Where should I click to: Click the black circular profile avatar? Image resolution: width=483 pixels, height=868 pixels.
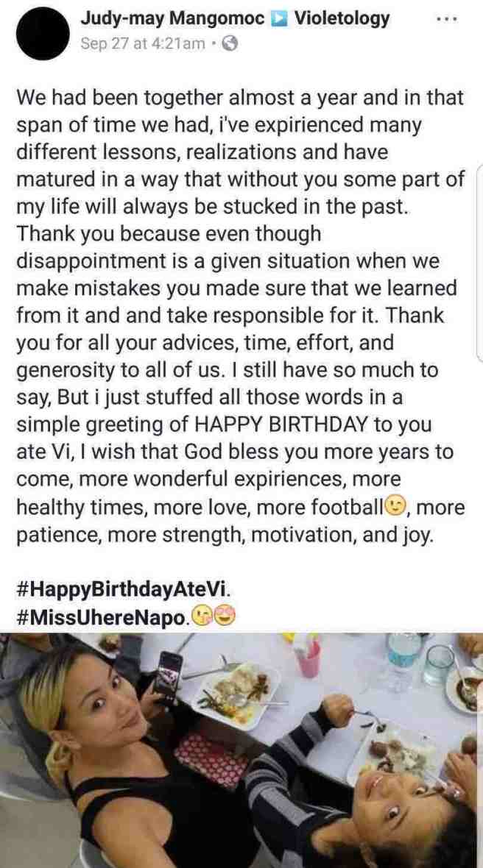43,33
